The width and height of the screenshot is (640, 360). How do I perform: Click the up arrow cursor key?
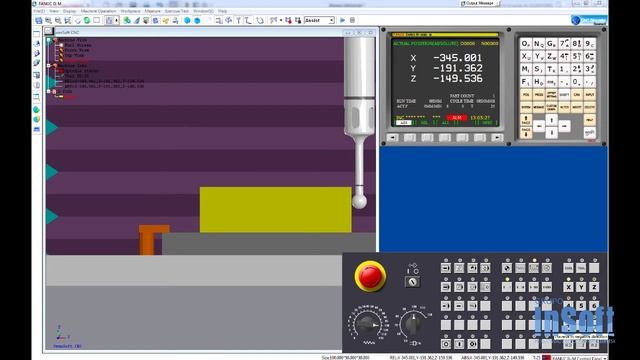551,120
